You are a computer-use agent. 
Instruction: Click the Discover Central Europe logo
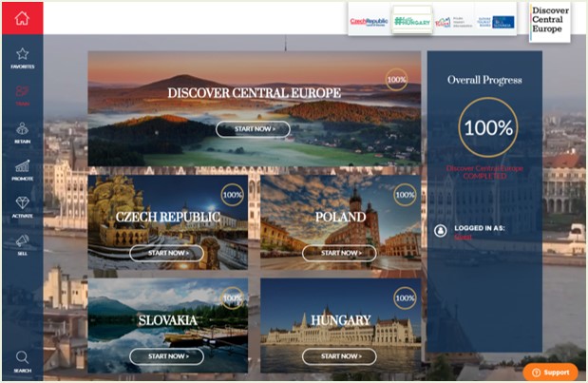pyautogui.click(x=550, y=20)
